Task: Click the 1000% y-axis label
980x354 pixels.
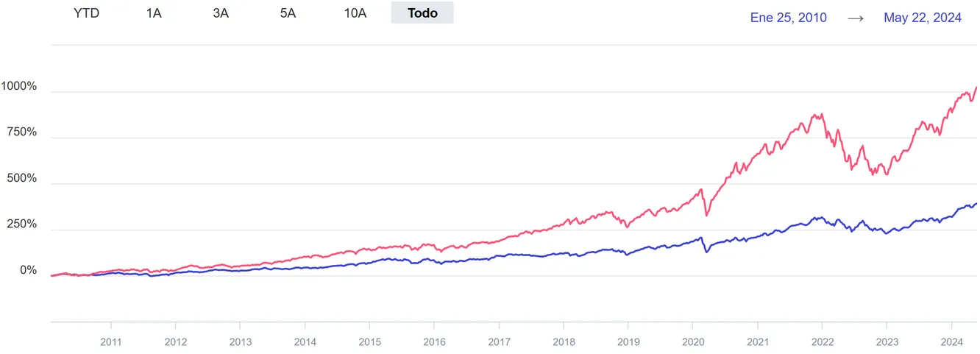Action: pyautogui.click(x=19, y=87)
